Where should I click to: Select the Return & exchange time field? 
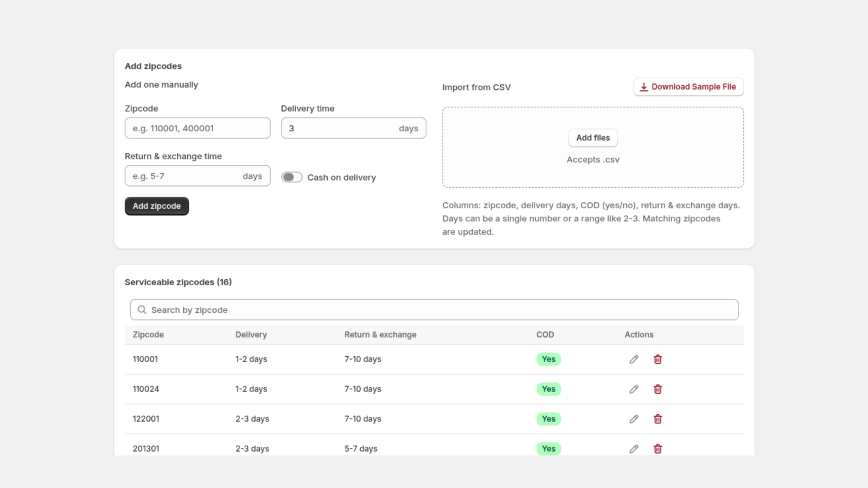(x=197, y=176)
